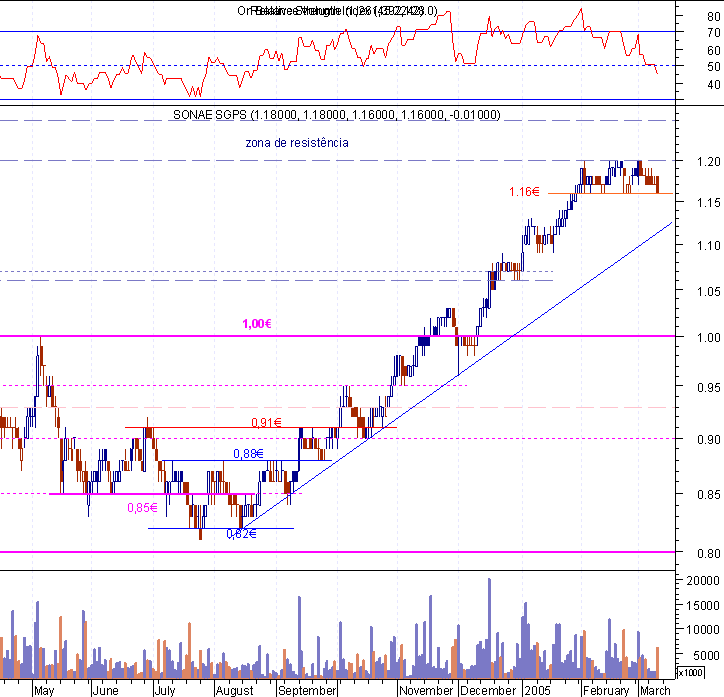Click the blue 0,82€ low label

tap(241, 534)
